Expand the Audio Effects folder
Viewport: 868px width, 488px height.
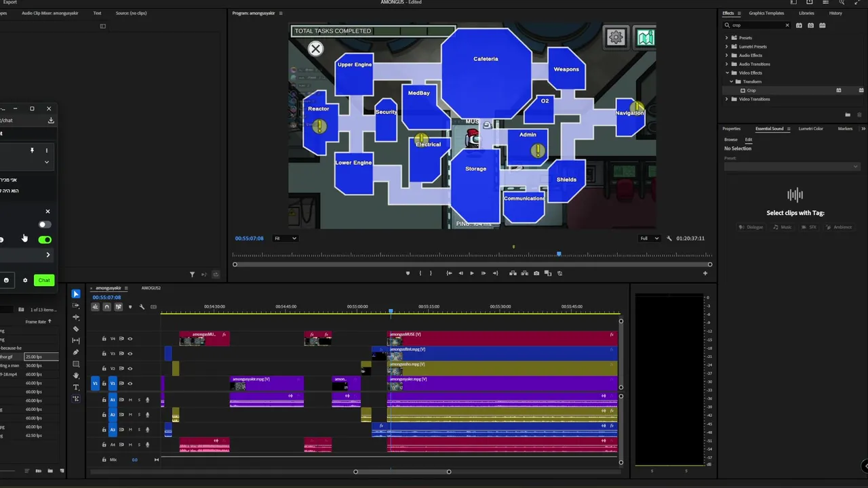[727, 56]
